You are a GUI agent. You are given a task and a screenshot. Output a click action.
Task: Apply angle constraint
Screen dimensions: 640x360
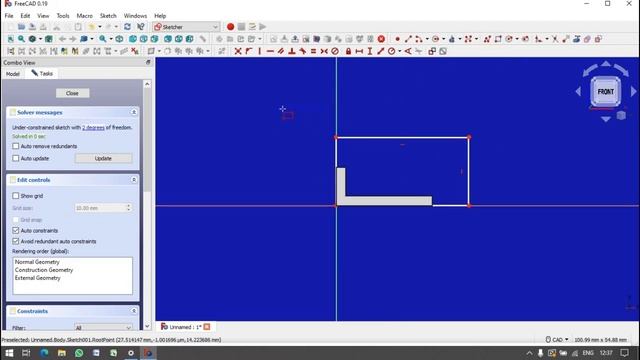pos(408,51)
